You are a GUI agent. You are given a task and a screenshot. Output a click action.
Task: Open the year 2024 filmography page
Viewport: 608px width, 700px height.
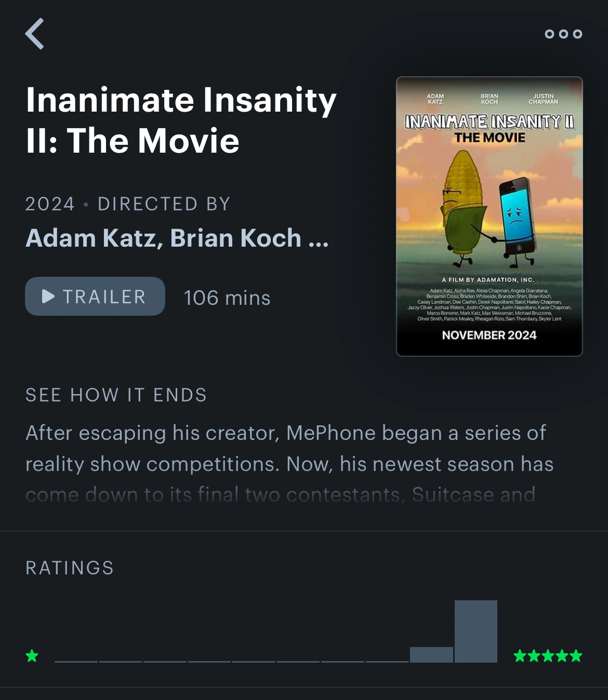(x=50, y=204)
